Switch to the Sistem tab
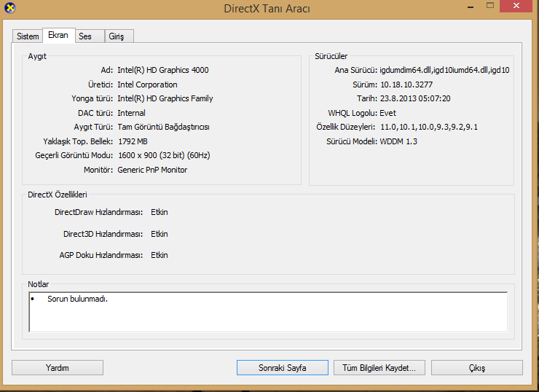 (28, 36)
